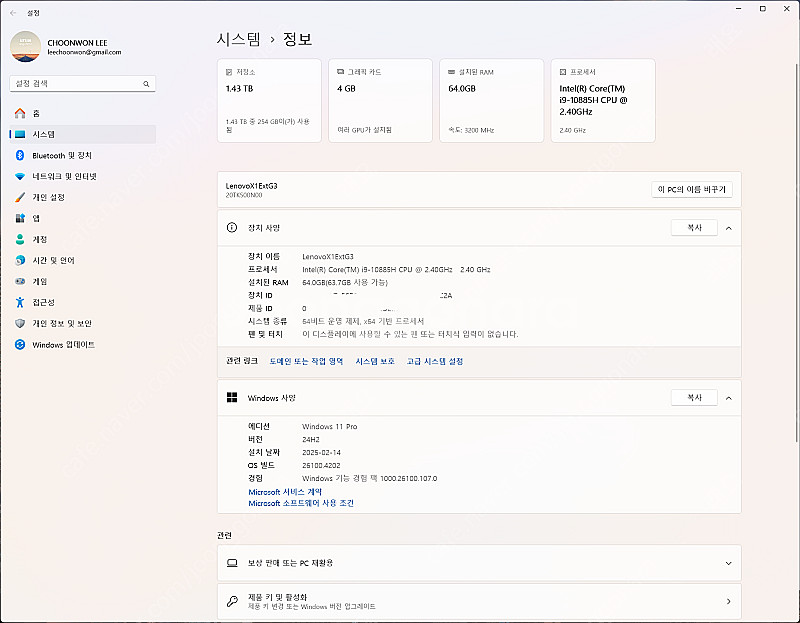The image size is (800, 623).
Task: Open the privacy and security shield icon
Action: tap(20, 323)
